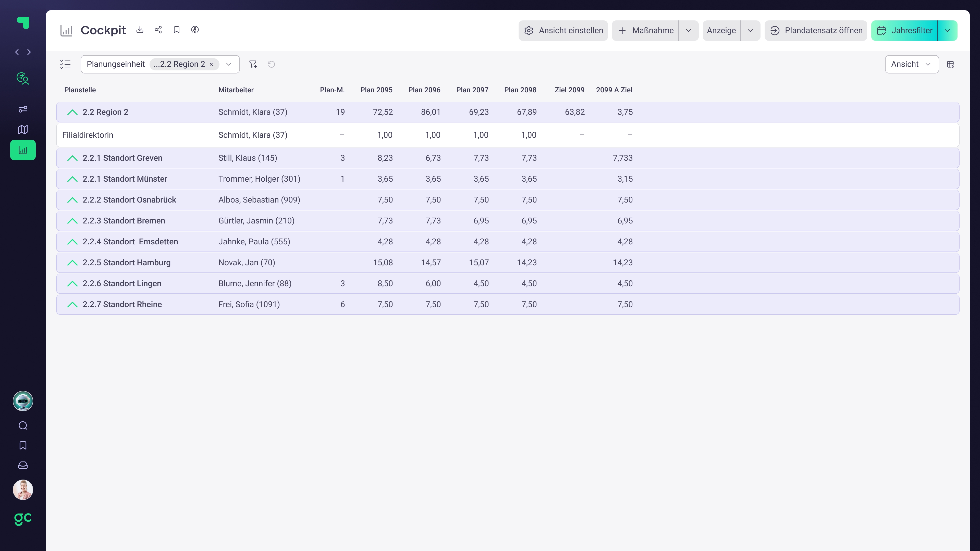Image resolution: width=980 pixels, height=551 pixels.
Task: Open the user profile avatar in sidebar
Action: click(x=23, y=490)
